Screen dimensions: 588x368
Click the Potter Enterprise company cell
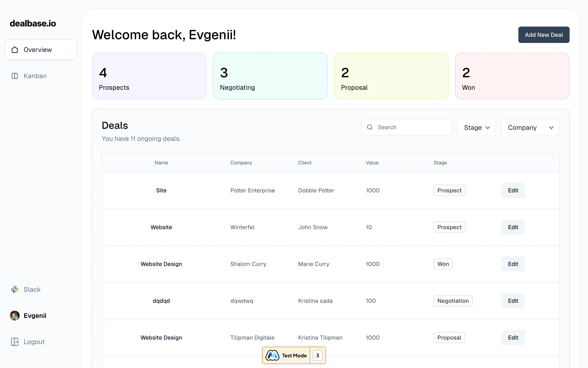(252, 190)
